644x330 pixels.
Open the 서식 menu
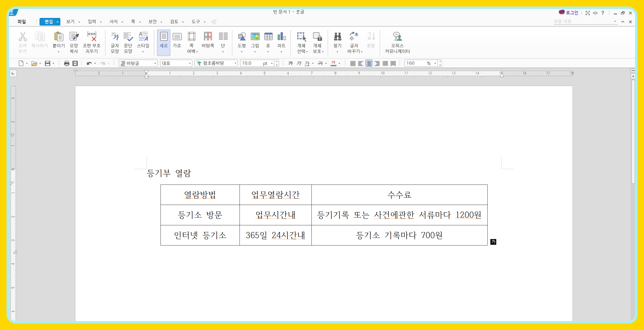[113, 22]
